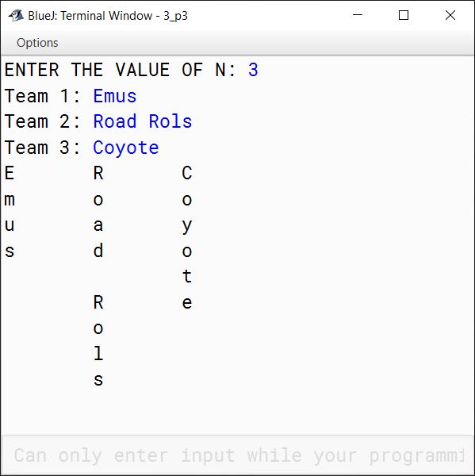Screen dimensions: 475x476
Task: Click the BlueJ bird icon in title bar
Action: [16, 16]
